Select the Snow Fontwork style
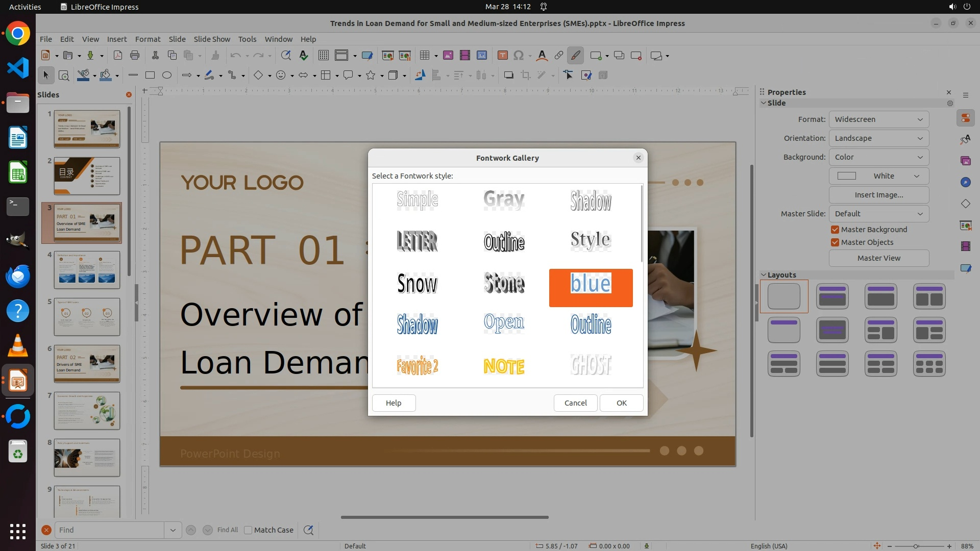Screen dimensions: 980x551 418,284
